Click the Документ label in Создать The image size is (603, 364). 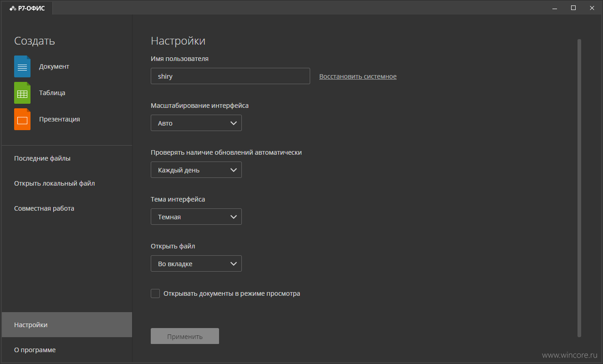[54, 66]
